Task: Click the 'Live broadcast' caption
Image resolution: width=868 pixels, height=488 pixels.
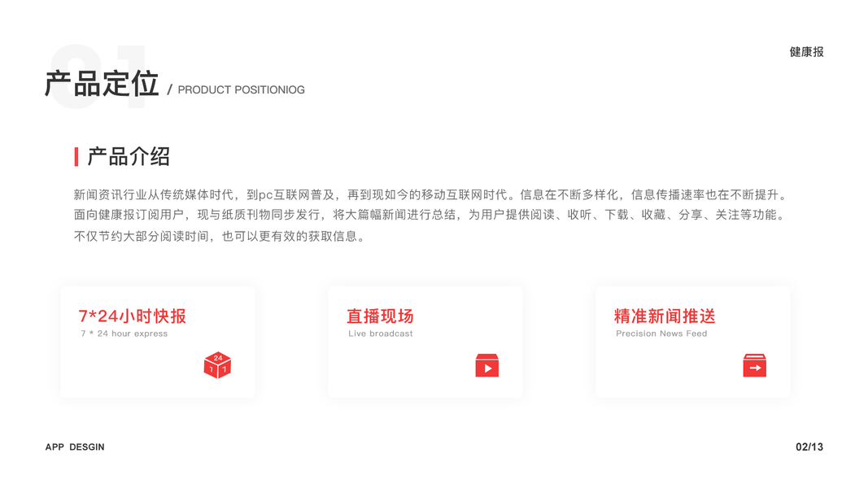Action: tap(380, 333)
